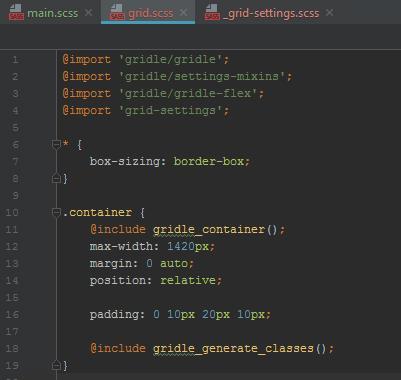Click the .container selector text
The image size is (401, 380).
[97, 212]
